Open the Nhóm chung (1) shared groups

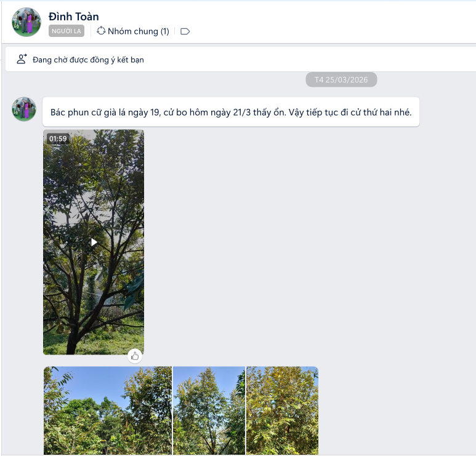click(132, 31)
